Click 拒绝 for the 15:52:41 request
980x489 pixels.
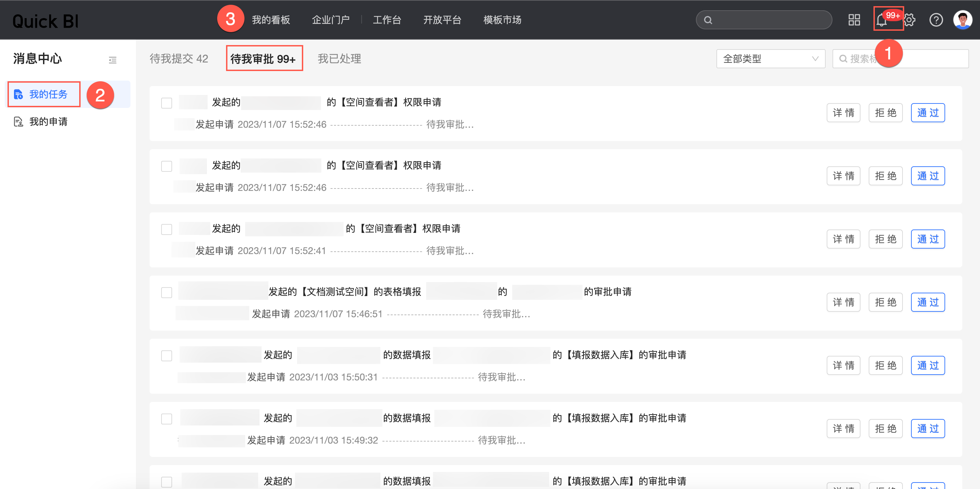886,239
